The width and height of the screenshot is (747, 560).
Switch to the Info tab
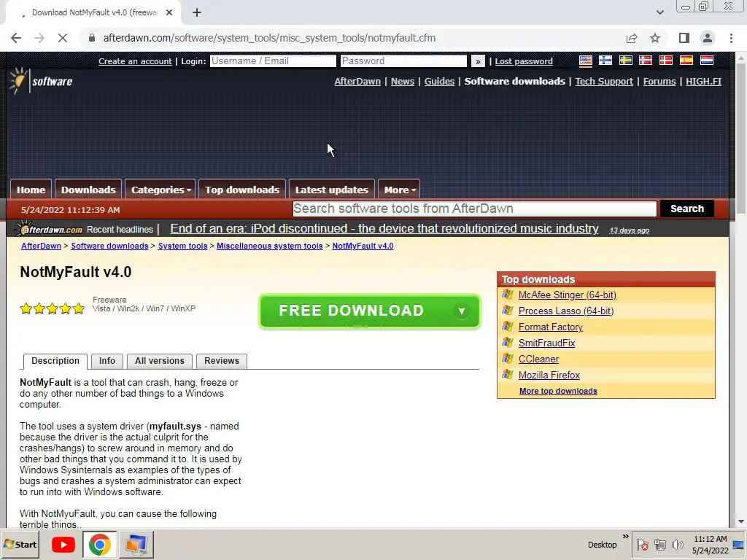click(x=107, y=361)
